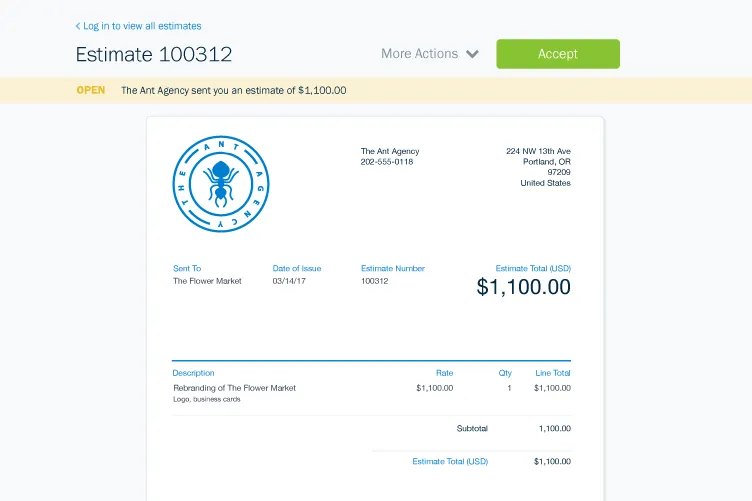Image resolution: width=752 pixels, height=501 pixels.
Task: Select the large $1,100.00 estimate total amount
Action: click(523, 287)
